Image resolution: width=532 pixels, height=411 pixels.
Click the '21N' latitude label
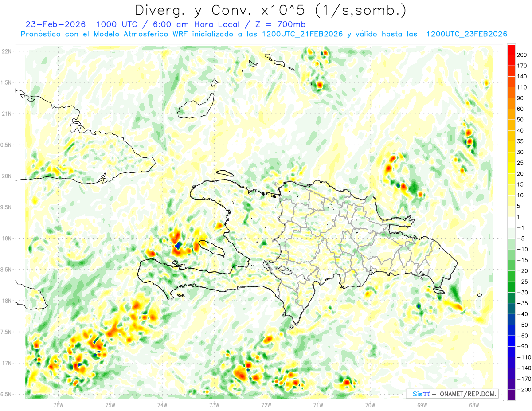pos(7,114)
